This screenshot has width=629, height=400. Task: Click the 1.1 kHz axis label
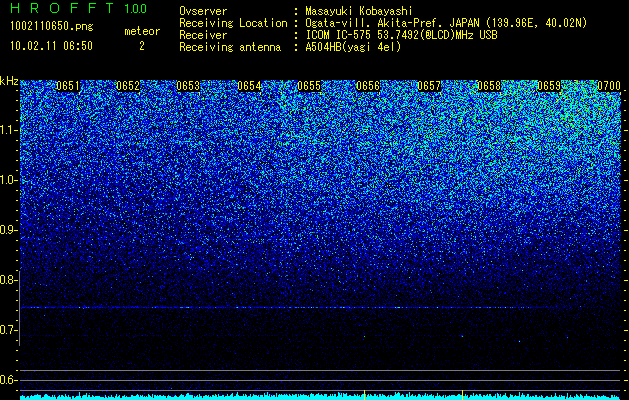tap(9, 130)
